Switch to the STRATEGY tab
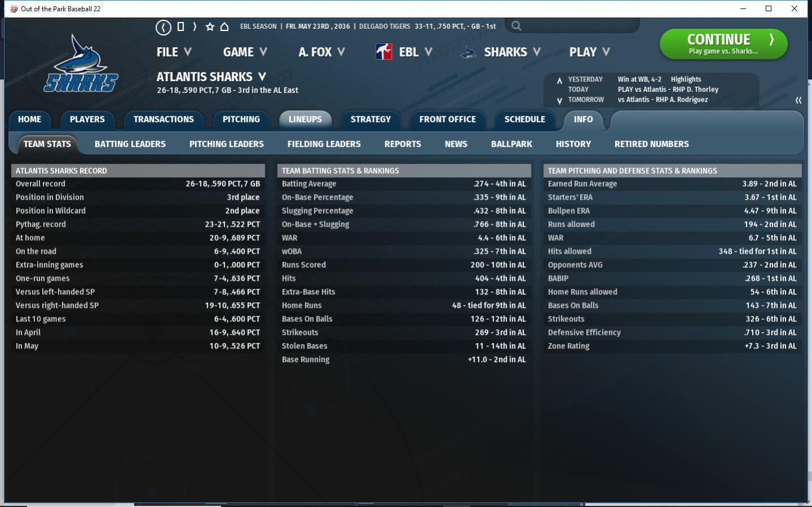The image size is (812, 507). click(370, 120)
